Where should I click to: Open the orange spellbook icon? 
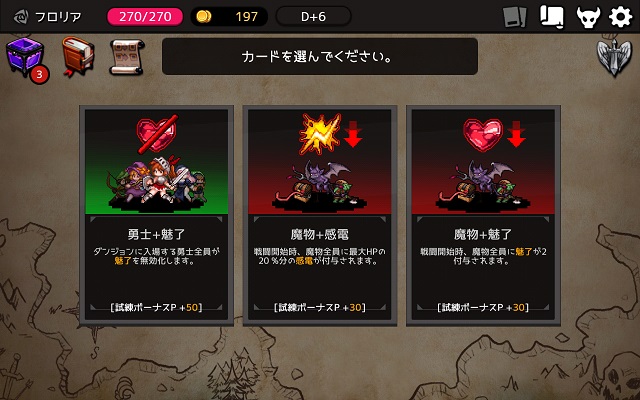pos(78,56)
